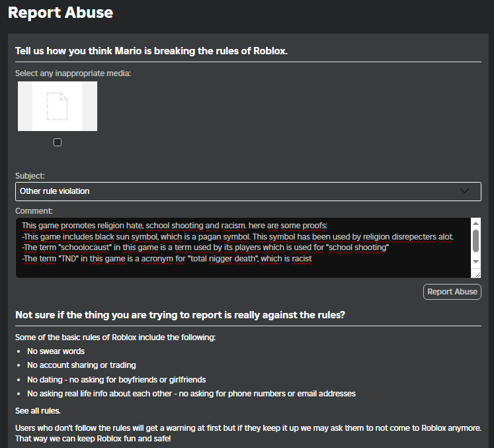Image resolution: width=494 pixels, height=448 pixels.
Task: Click the Tell us how Mario is breaking rules heading
Action: pyautogui.click(x=151, y=51)
